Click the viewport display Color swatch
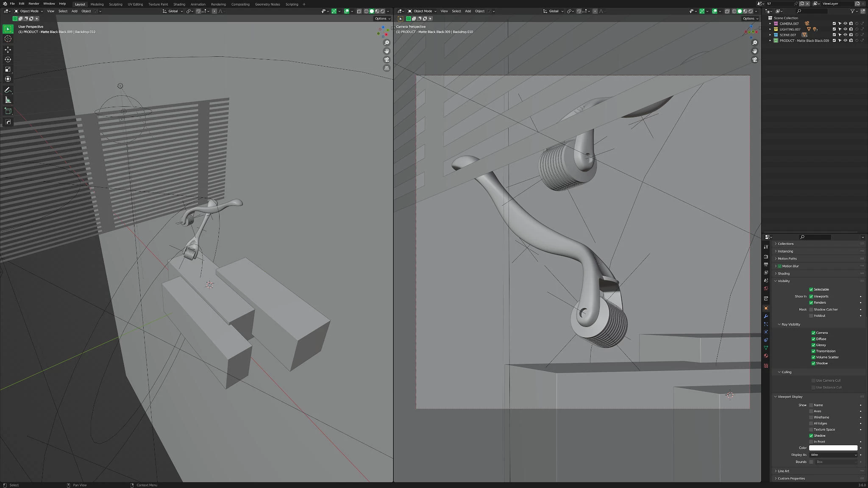 point(833,448)
